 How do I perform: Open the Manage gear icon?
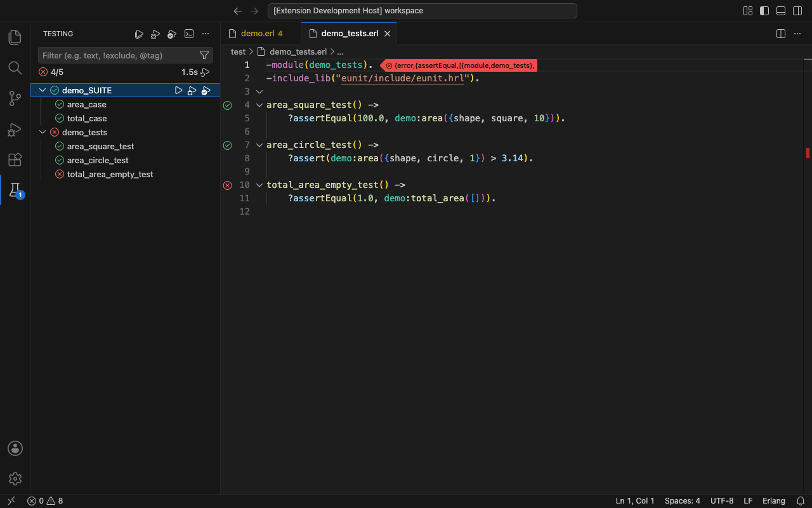15,479
